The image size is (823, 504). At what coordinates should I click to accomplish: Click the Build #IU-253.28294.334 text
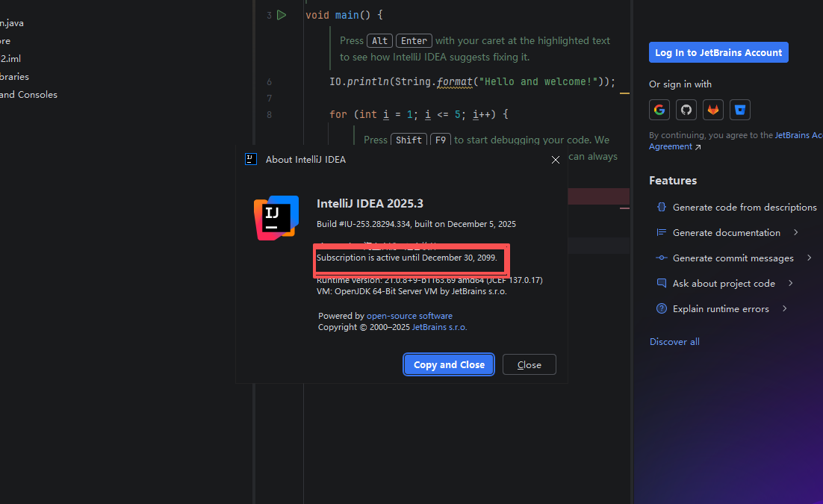416,224
